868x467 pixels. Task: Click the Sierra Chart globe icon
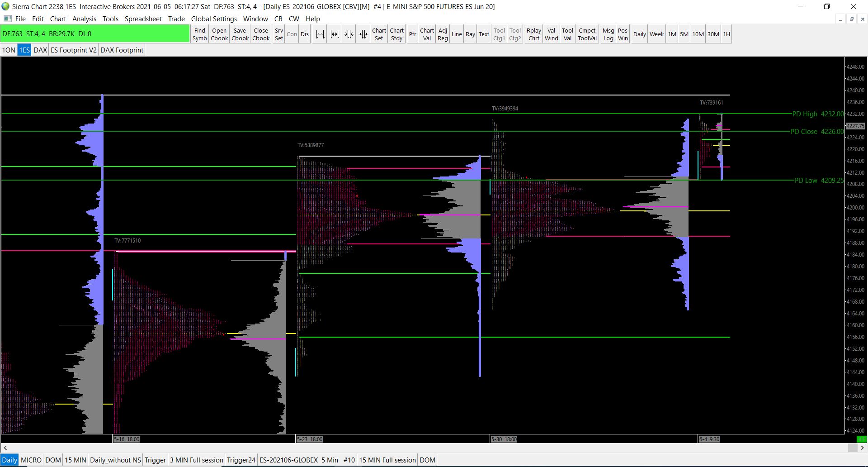(6, 6)
